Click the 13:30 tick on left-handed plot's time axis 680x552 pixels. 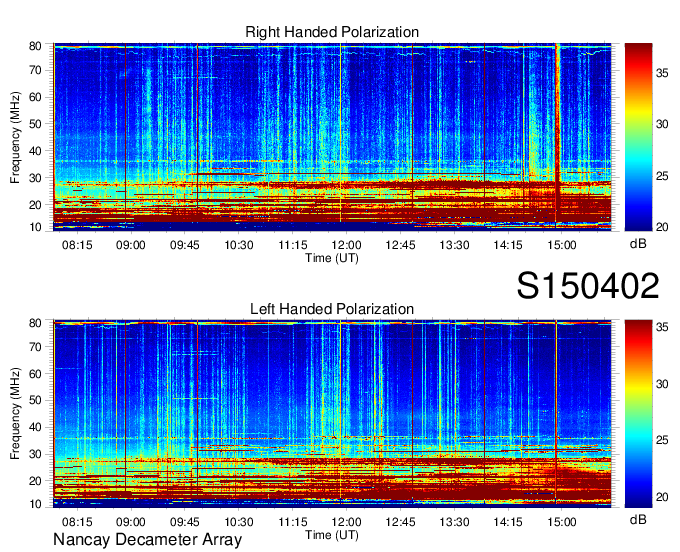pyautogui.click(x=454, y=522)
